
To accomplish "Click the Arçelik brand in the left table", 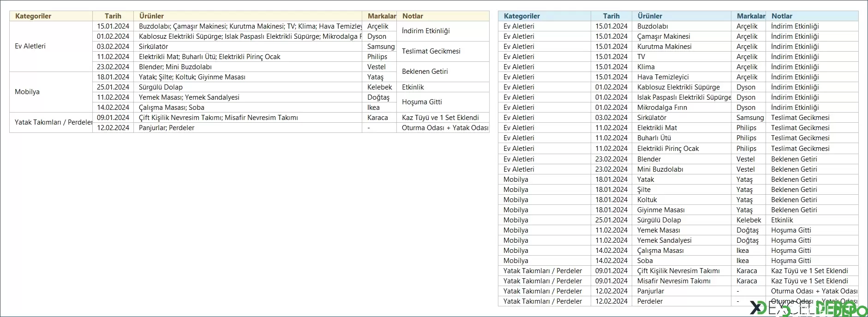I will coord(379,26).
